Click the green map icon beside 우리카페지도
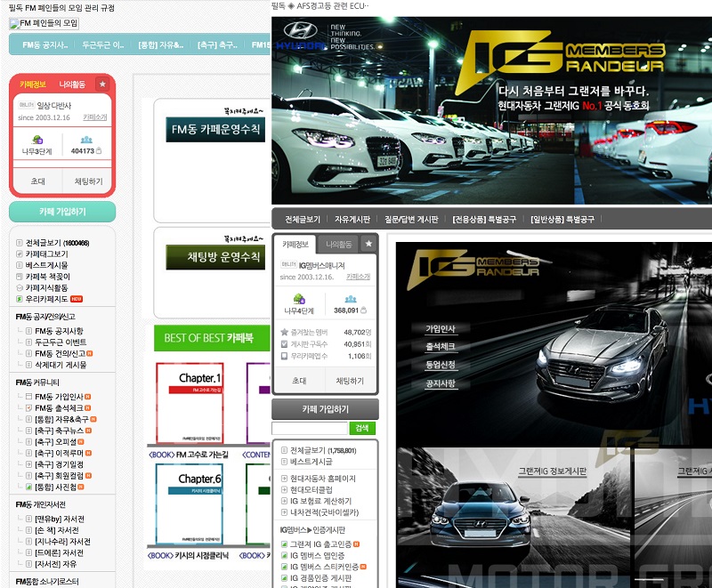 19,299
